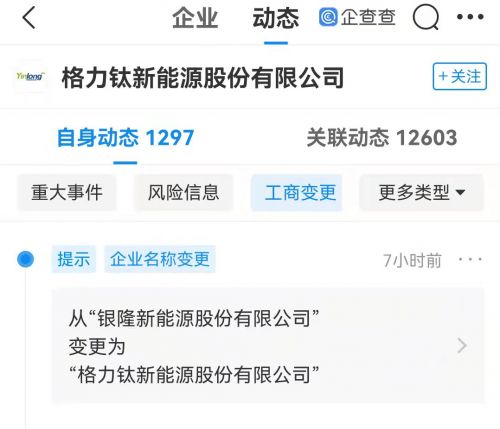
Task: Tap the 提示 tag label
Action: [x=74, y=259]
